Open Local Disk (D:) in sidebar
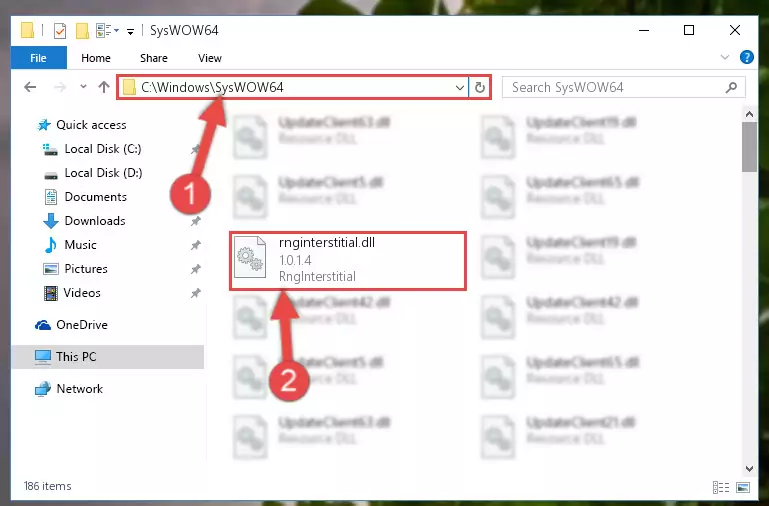The height and width of the screenshot is (506, 769). click(103, 173)
